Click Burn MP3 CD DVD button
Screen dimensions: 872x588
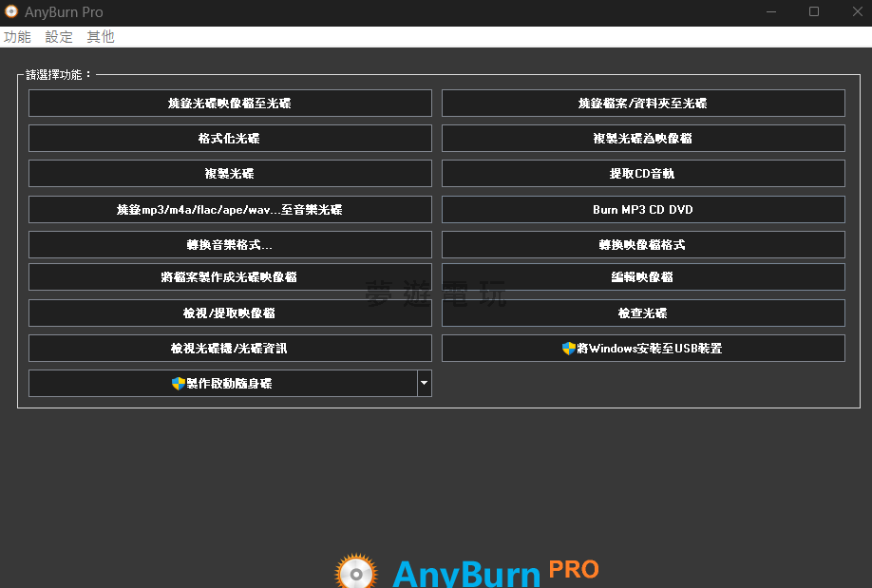click(x=643, y=209)
